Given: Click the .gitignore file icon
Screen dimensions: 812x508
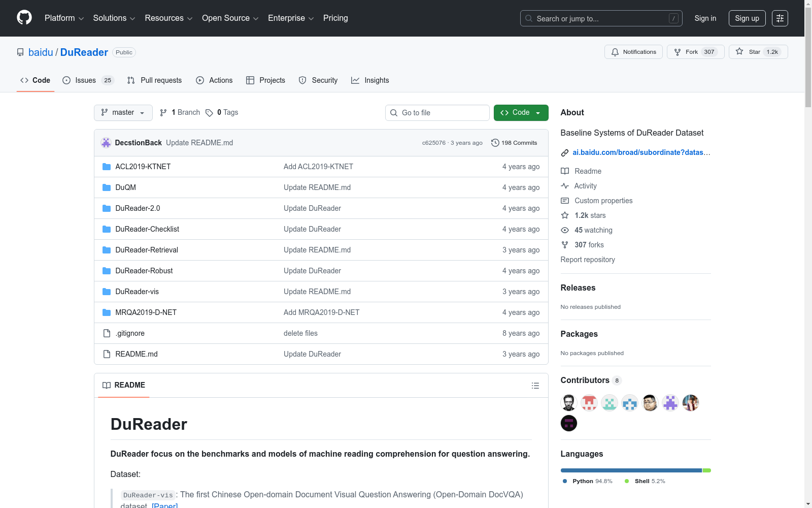Looking at the screenshot, I should coord(107,333).
